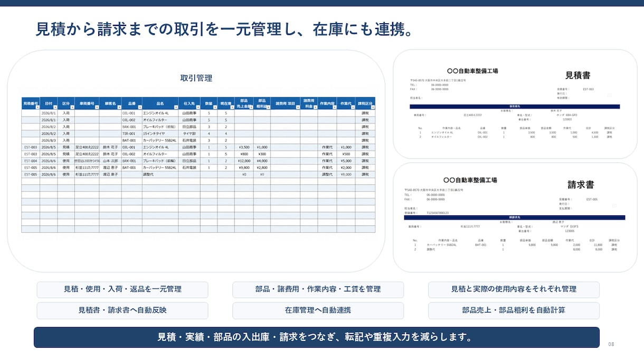Open the 作業内容 column filter dropdown
Viewport: 644px width, 362px height.
tap(335, 107)
